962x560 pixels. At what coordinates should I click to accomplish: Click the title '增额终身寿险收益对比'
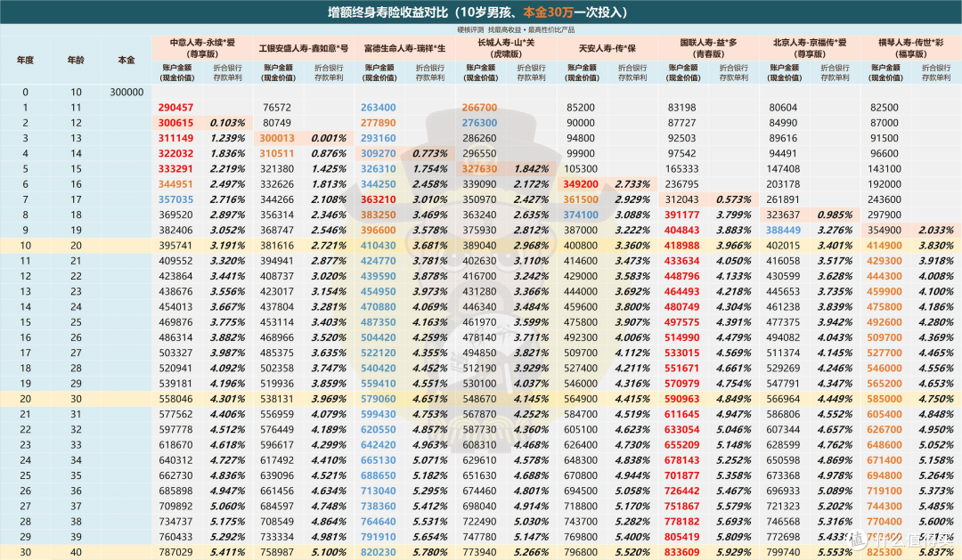tap(387, 12)
